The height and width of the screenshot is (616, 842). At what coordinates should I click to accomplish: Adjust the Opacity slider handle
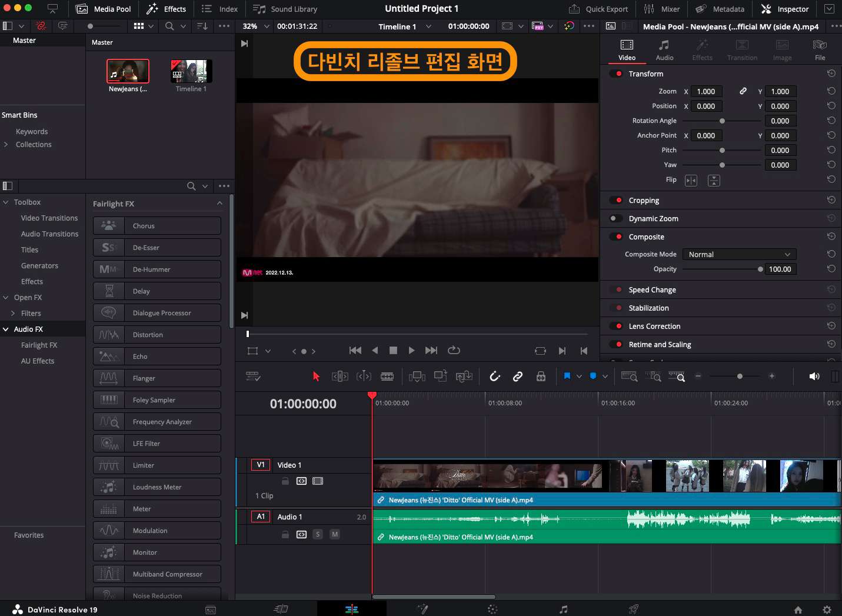(760, 269)
